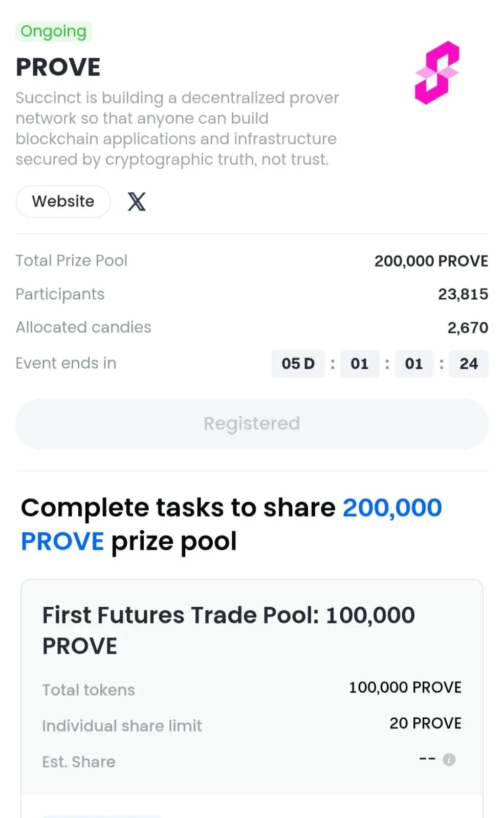
Task: Tap the countdown seconds box showing 24
Action: (469, 364)
